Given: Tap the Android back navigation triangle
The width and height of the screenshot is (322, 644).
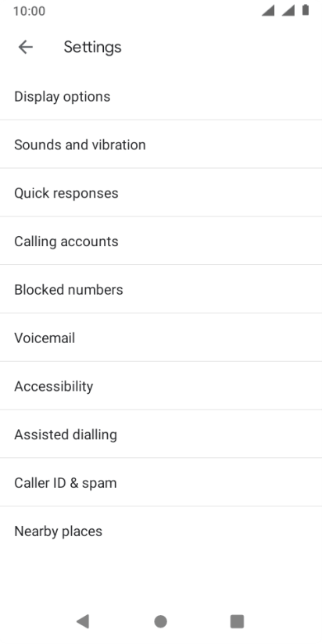Looking at the screenshot, I should pos(83,621).
